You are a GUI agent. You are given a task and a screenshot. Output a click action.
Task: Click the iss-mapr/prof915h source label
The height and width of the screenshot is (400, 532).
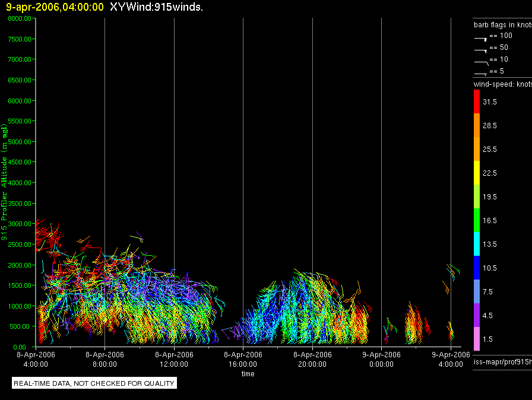tap(503, 362)
